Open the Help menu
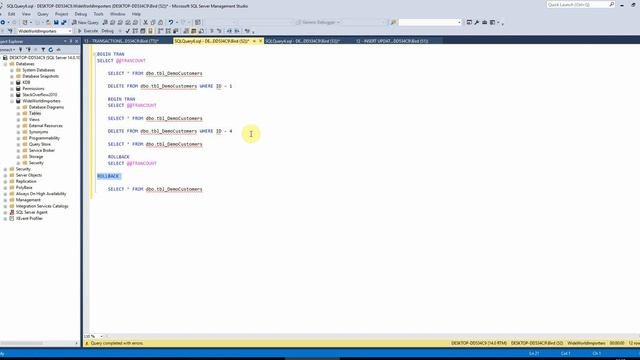 click(136, 14)
